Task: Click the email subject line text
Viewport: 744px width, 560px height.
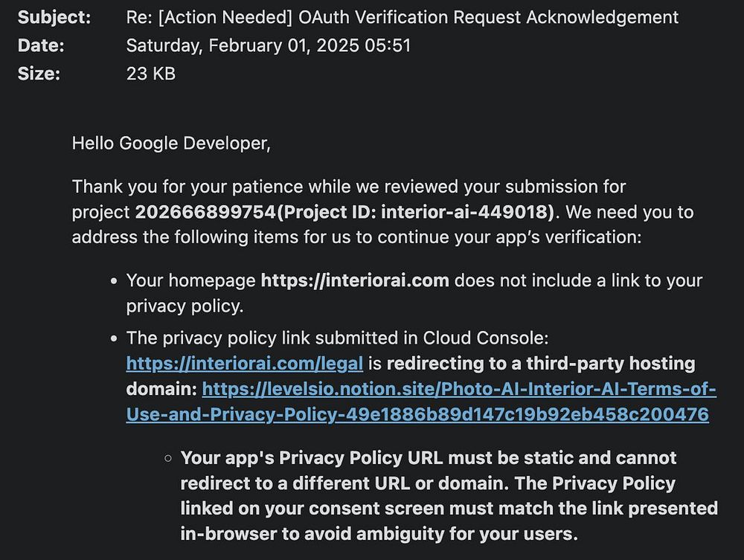Action: tap(402, 17)
